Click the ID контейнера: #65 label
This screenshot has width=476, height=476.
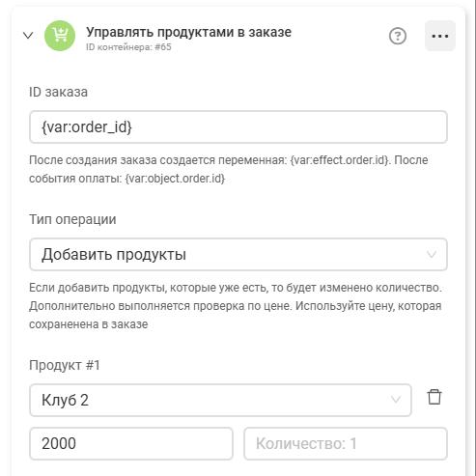point(128,47)
